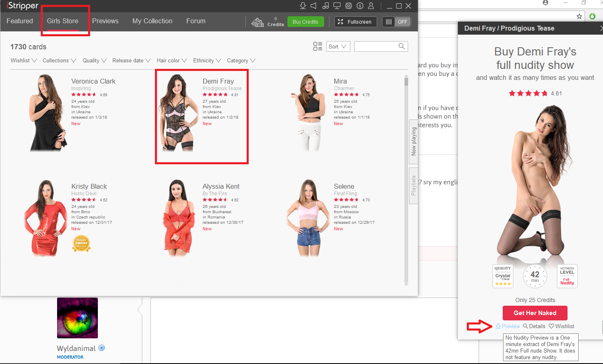Screen dimensions: 603x364
Task: Click the card list vertical scrollbar
Action: click(406, 180)
